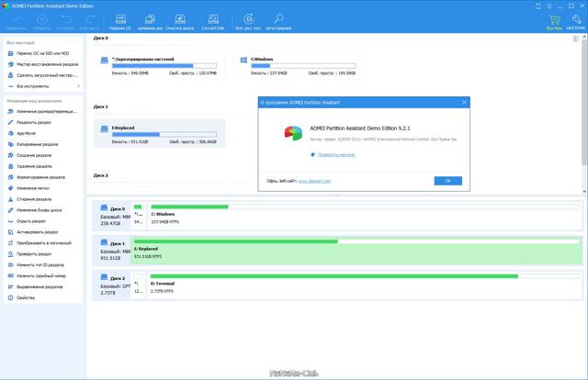Open the official website link in dialog

(314, 181)
